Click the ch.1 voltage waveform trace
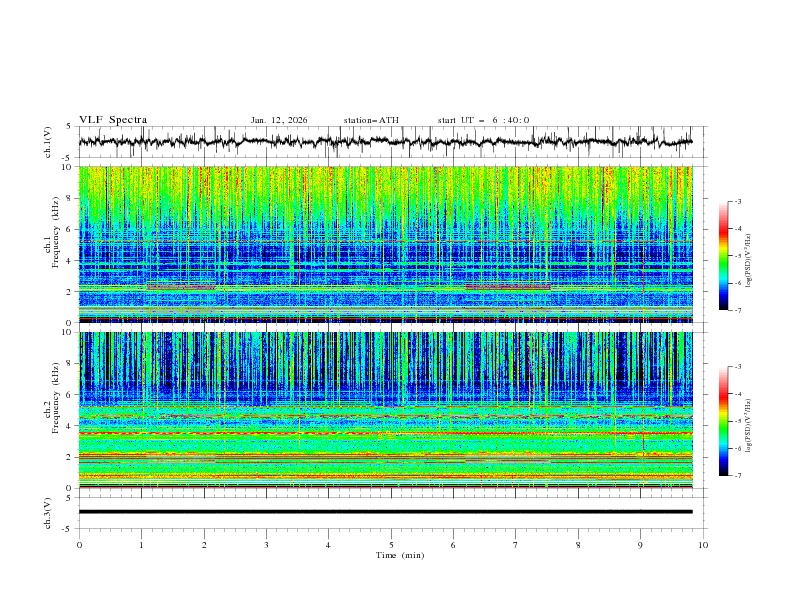Image resolution: width=792 pixels, height=612 pixels. click(x=385, y=142)
